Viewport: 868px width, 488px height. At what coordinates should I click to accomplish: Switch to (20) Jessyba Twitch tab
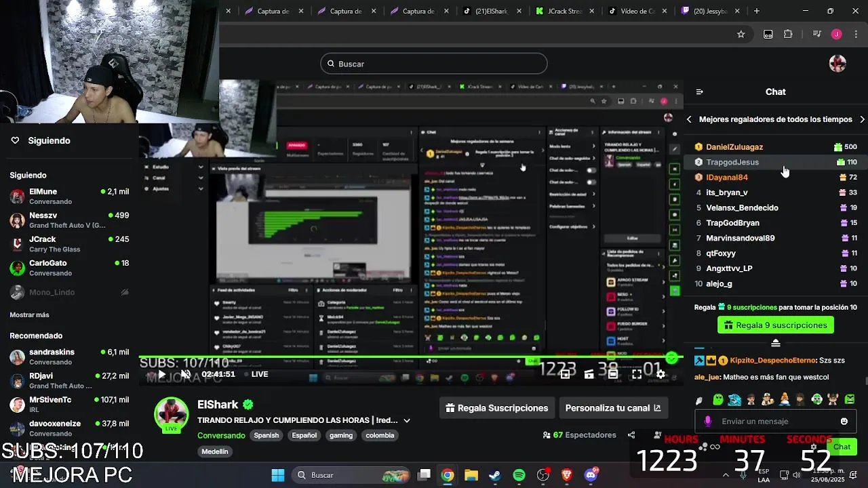point(711,11)
